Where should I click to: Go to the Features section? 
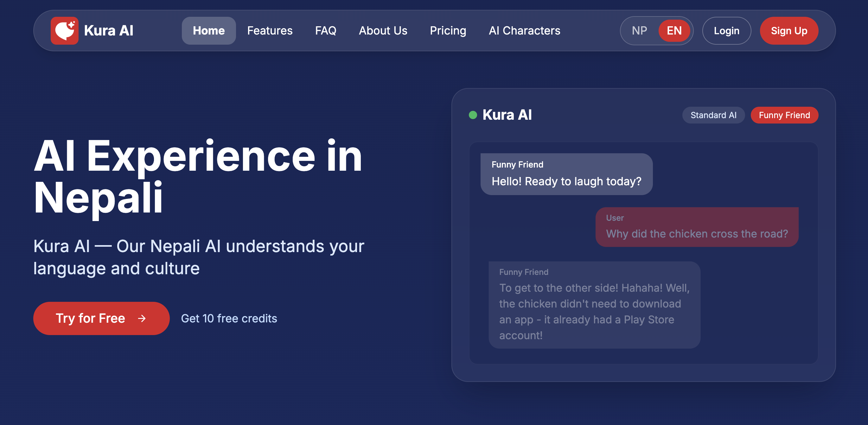coord(270,31)
